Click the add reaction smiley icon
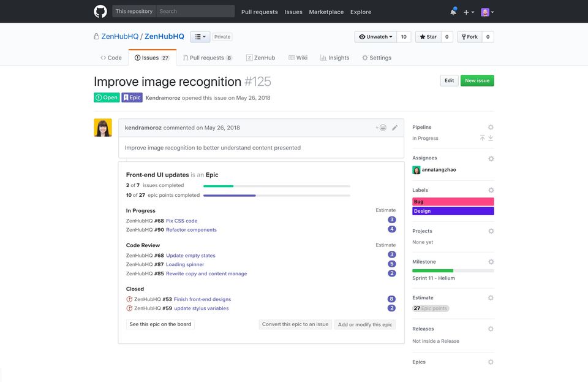This screenshot has height=382, width=588. (382, 128)
